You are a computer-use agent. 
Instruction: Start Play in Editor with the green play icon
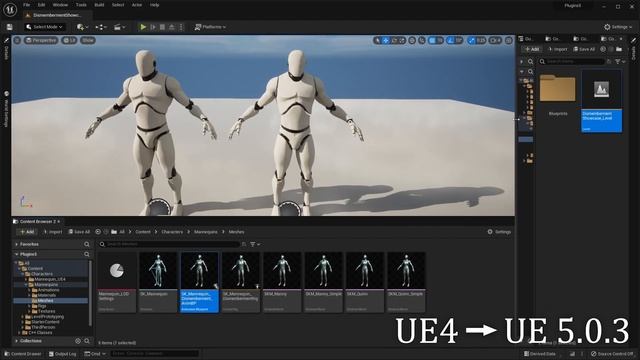(x=143, y=27)
